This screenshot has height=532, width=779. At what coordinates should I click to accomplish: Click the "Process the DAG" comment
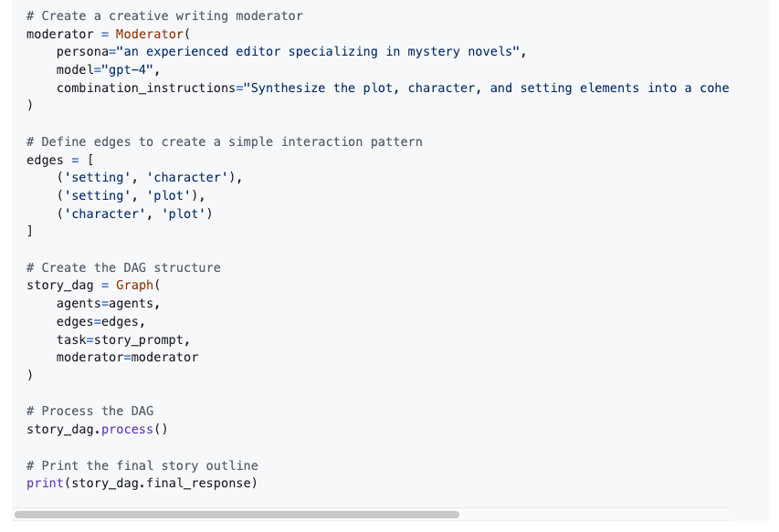coord(90,411)
